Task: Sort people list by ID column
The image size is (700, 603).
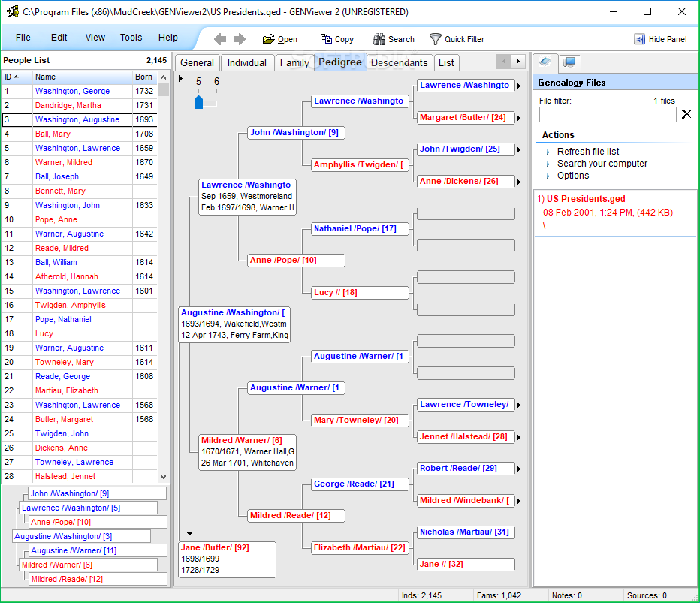Action: click(x=17, y=77)
